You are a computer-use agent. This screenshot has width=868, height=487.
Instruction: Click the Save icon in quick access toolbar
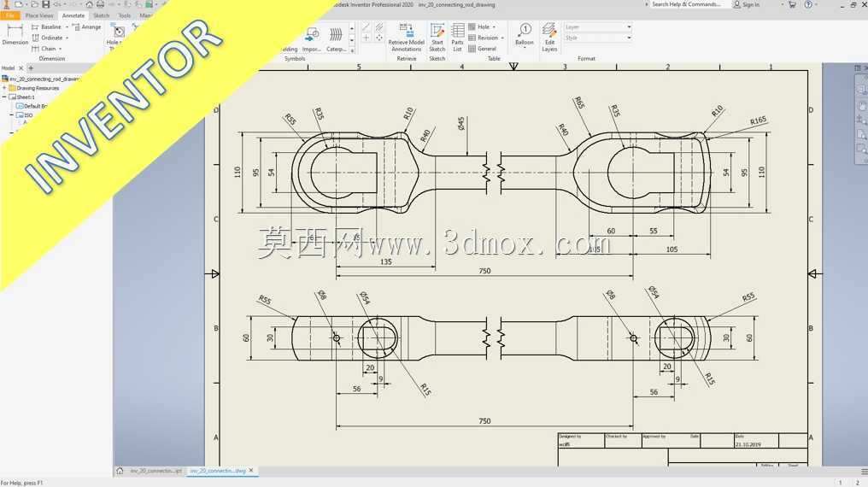coord(45,4)
